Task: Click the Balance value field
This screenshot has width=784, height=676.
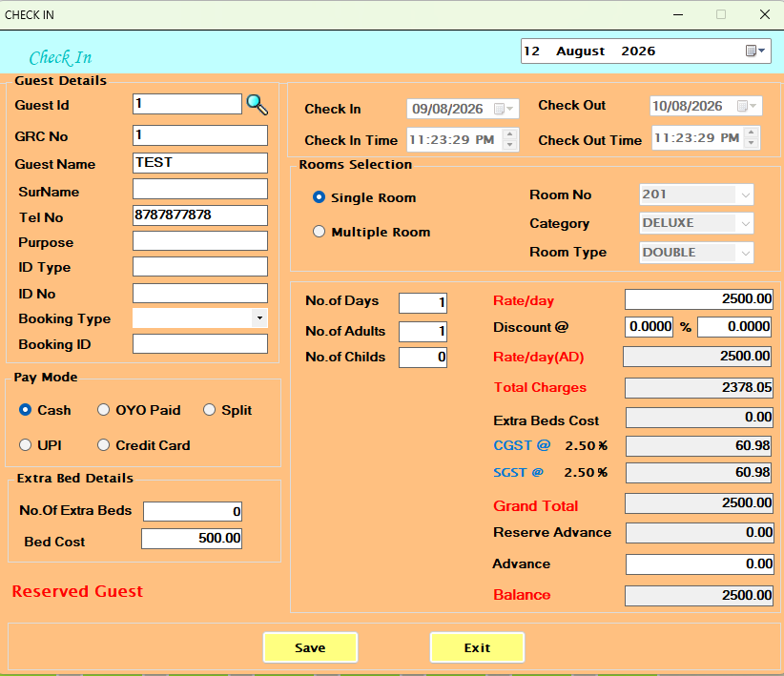Action: point(698,596)
